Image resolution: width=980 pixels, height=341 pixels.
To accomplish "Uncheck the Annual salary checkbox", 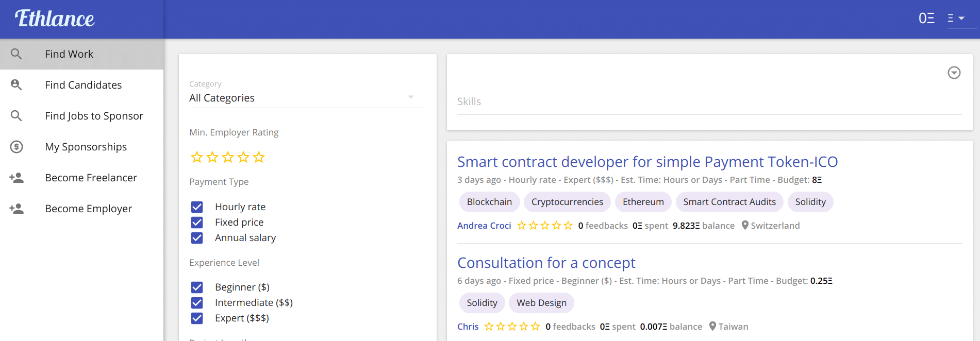I will coord(197,238).
